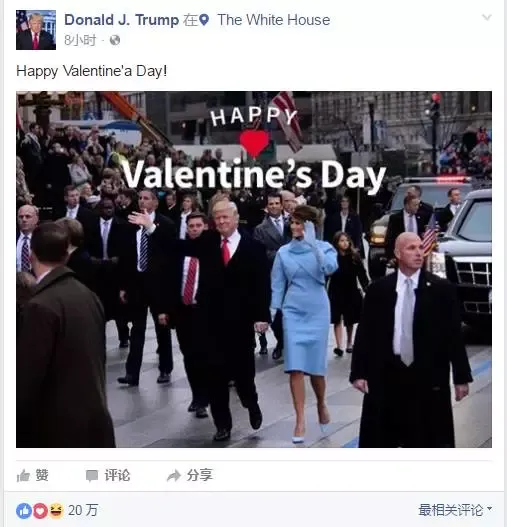Screen dimensions: 507x527
Task: Open comments with 评论 button
Action: tap(108, 476)
